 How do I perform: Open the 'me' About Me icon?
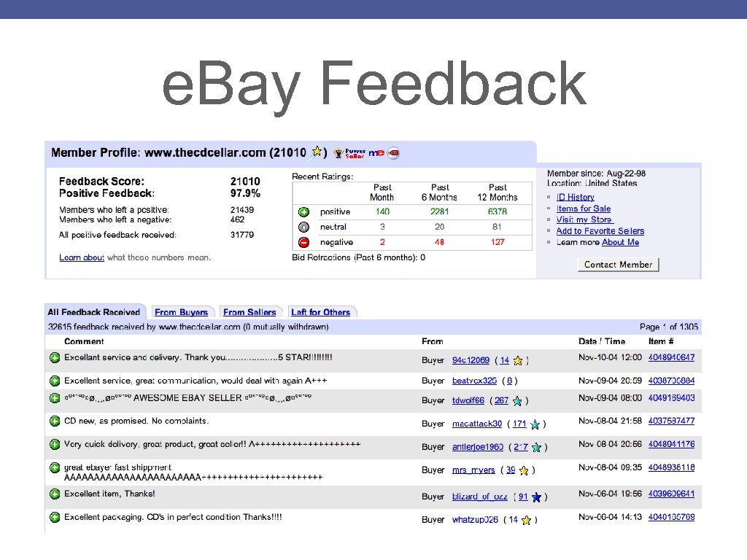(376, 153)
